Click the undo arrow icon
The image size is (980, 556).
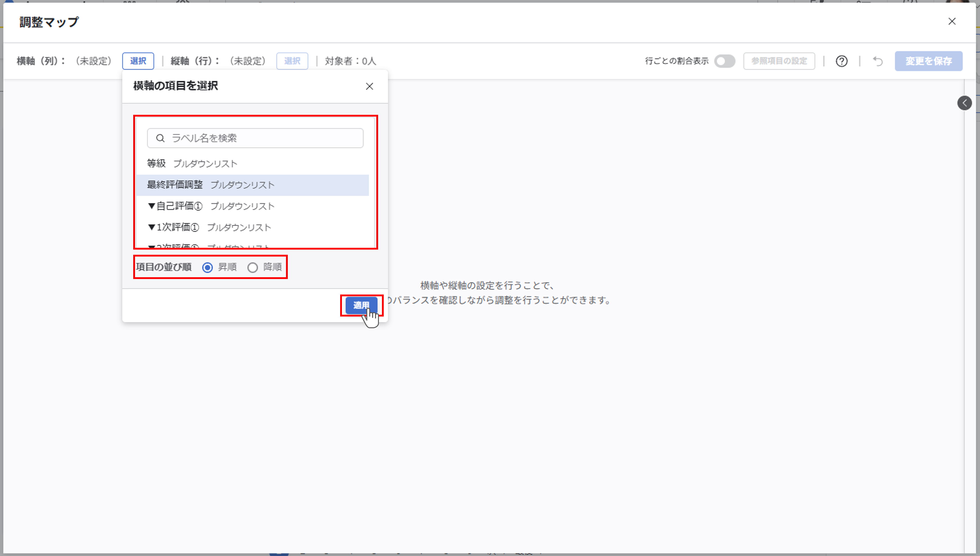pos(878,61)
